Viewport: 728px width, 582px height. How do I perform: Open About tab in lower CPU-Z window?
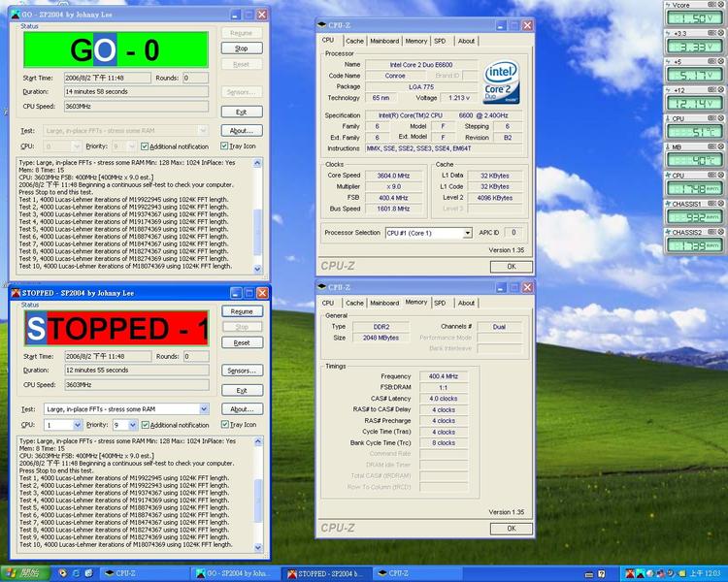point(466,303)
